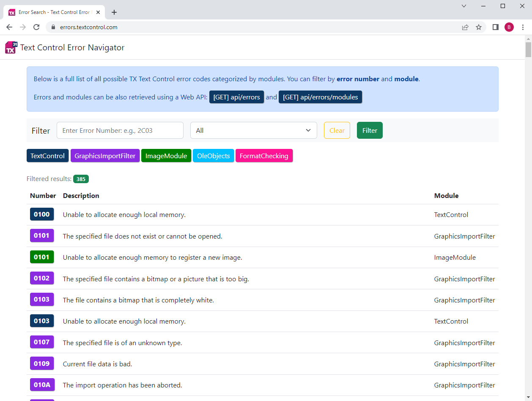Select the Error Search browser tab

pos(54,12)
